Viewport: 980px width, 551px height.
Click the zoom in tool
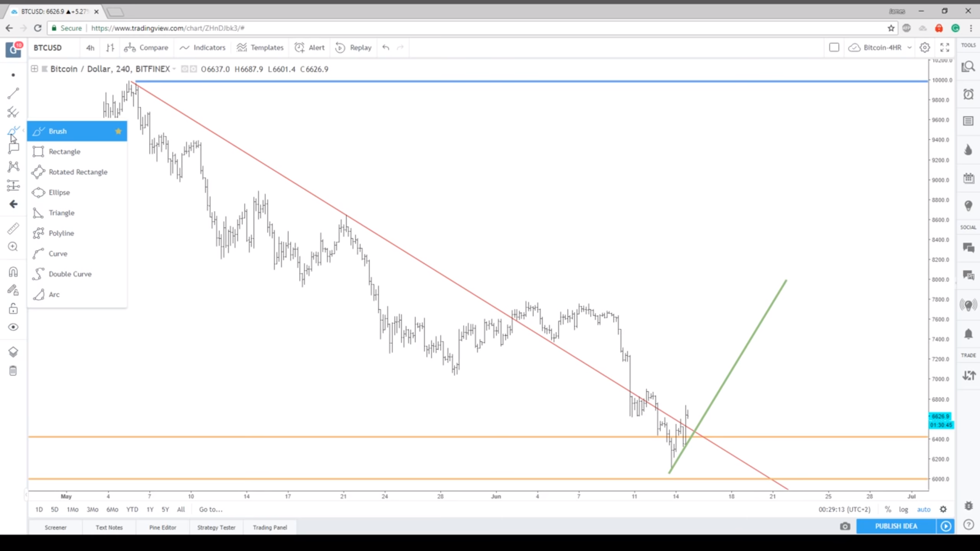[13, 247]
